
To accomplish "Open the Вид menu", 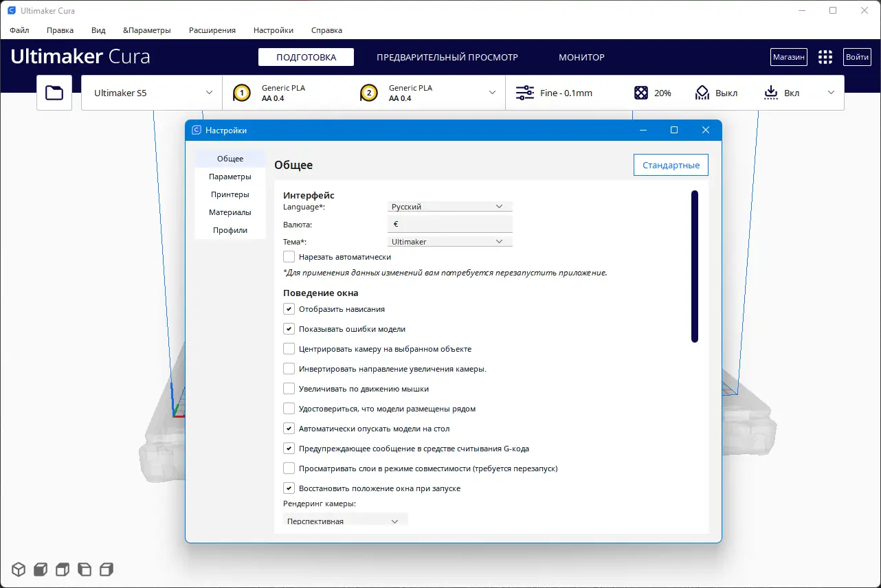I will [98, 30].
